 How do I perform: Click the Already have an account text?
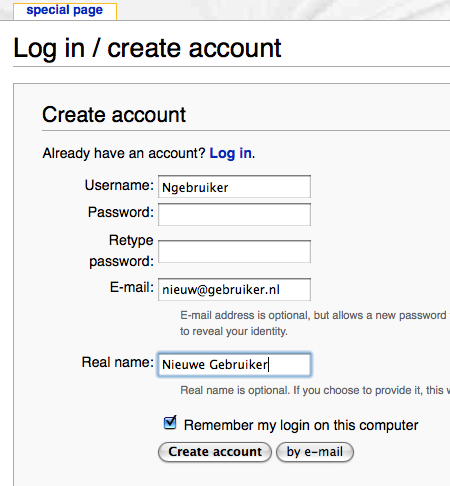pos(124,153)
